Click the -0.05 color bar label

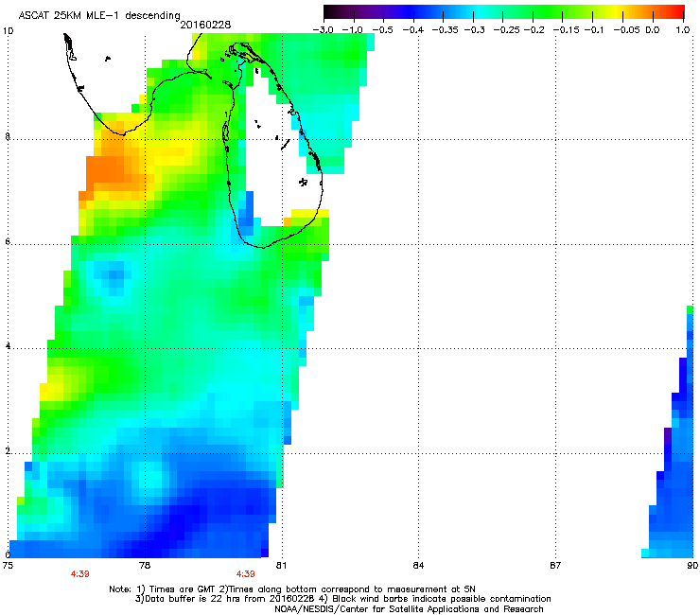click(627, 30)
